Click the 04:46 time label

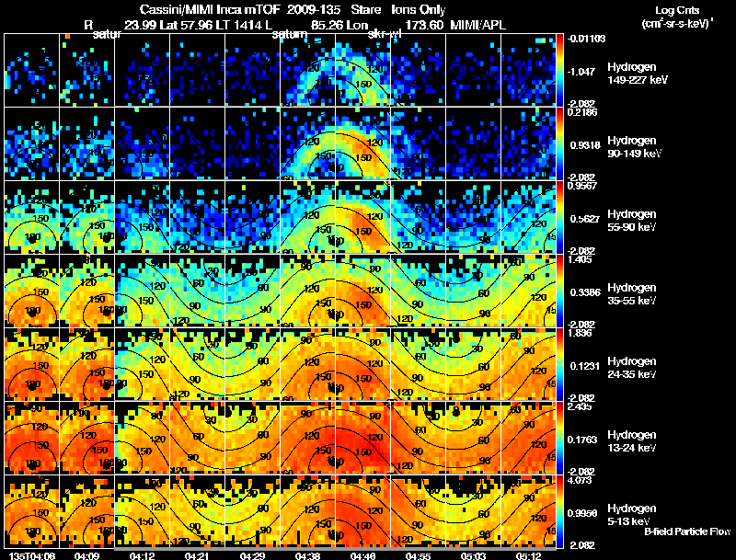click(362, 555)
